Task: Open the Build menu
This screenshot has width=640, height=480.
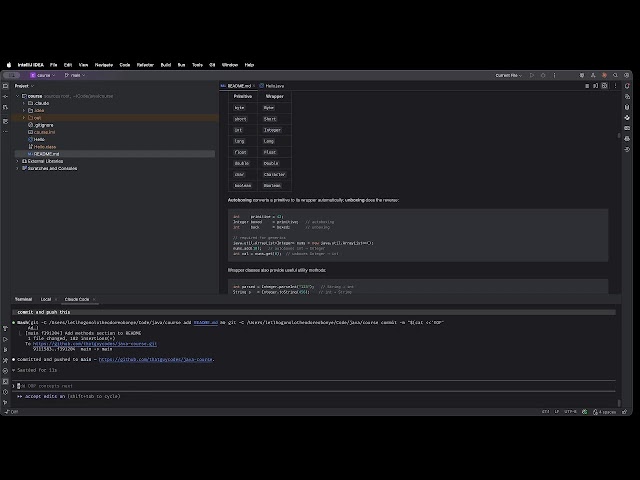Action: coord(166,65)
